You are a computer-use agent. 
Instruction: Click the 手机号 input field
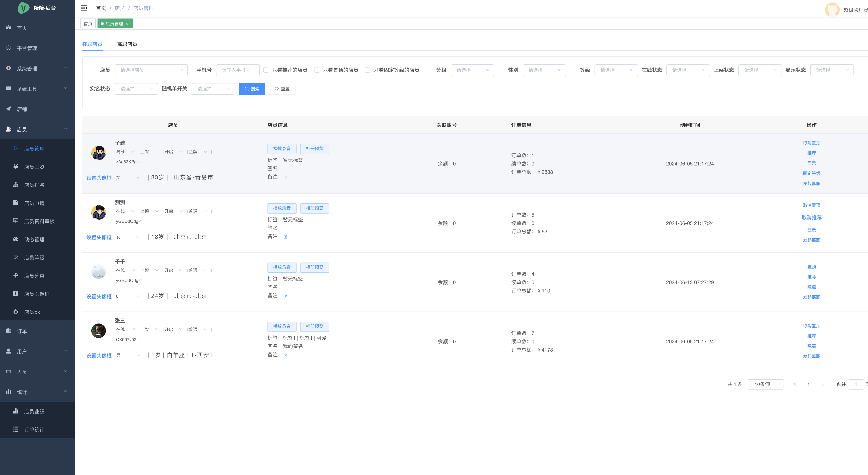coord(238,70)
